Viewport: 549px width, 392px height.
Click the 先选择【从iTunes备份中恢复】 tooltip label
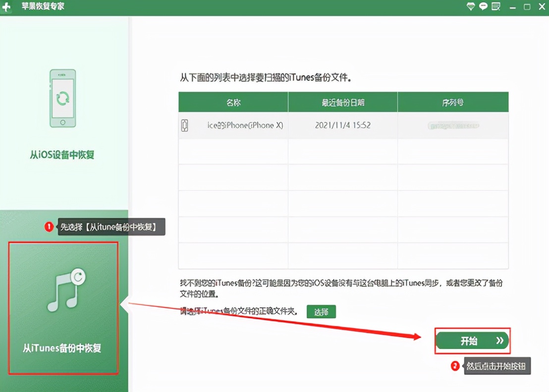(112, 227)
